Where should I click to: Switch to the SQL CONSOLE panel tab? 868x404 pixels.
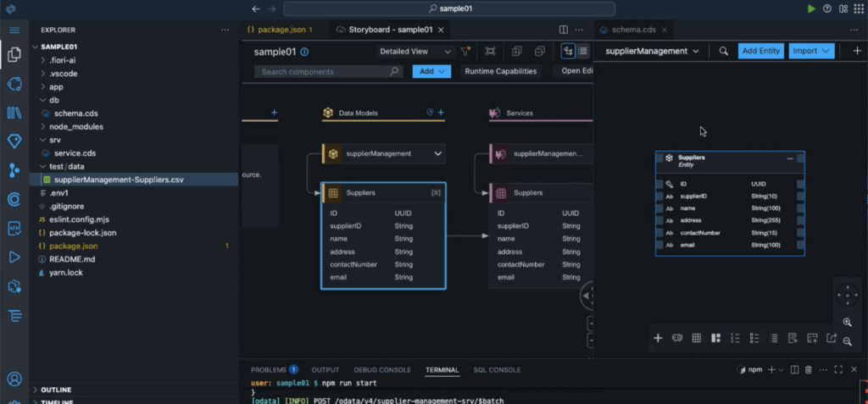[497, 370]
